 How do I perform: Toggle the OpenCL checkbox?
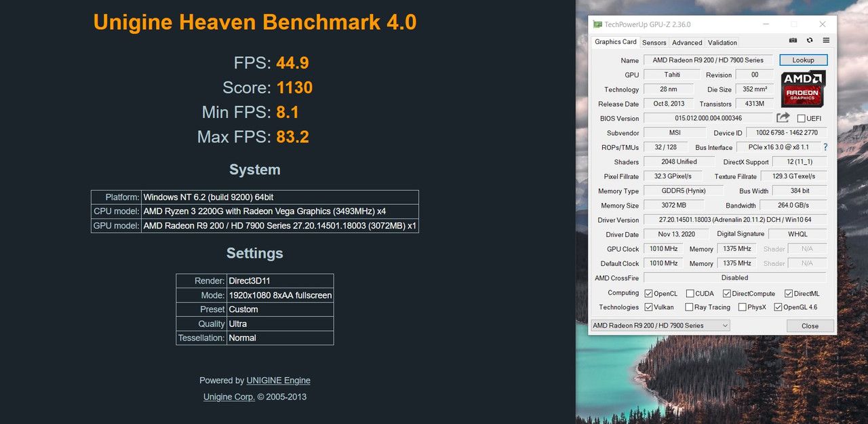coord(648,294)
